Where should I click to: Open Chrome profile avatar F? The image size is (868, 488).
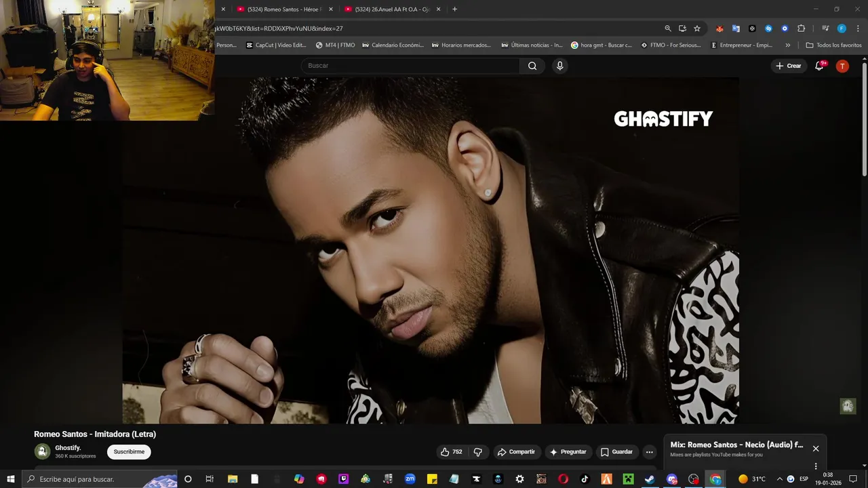pyautogui.click(x=842, y=28)
